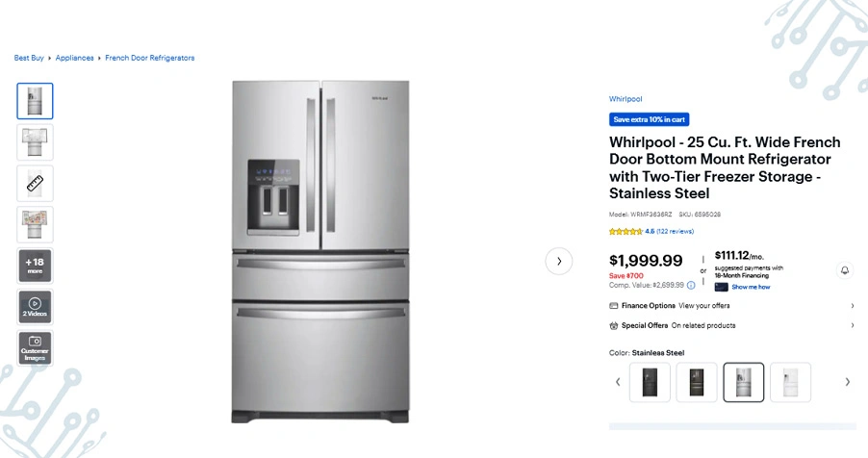Click the financing card icon
The height and width of the screenshot is (458, 868).
[x=722, y=287]
